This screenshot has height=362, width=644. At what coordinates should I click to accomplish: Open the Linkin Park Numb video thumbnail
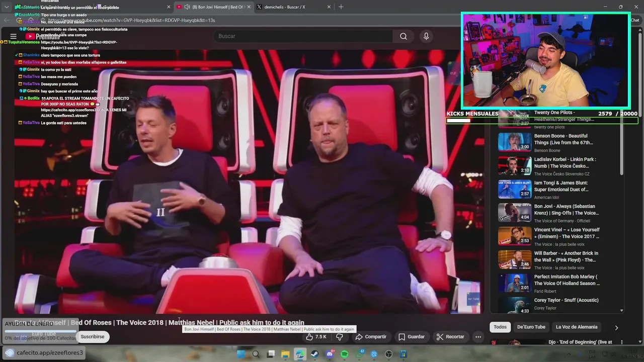(515, 166)
